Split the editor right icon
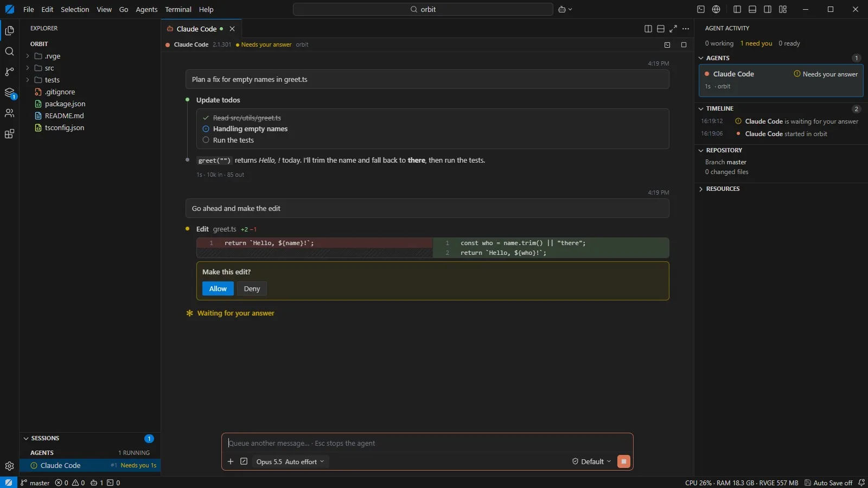The height and width of the screenshot is (488, 868). (x=648, y=29)
